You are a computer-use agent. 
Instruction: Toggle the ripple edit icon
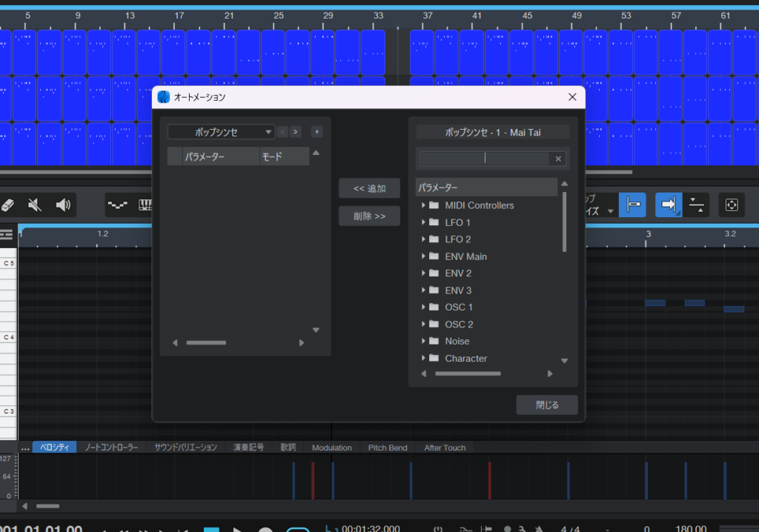pyautogui.click(x=696, y=205)
